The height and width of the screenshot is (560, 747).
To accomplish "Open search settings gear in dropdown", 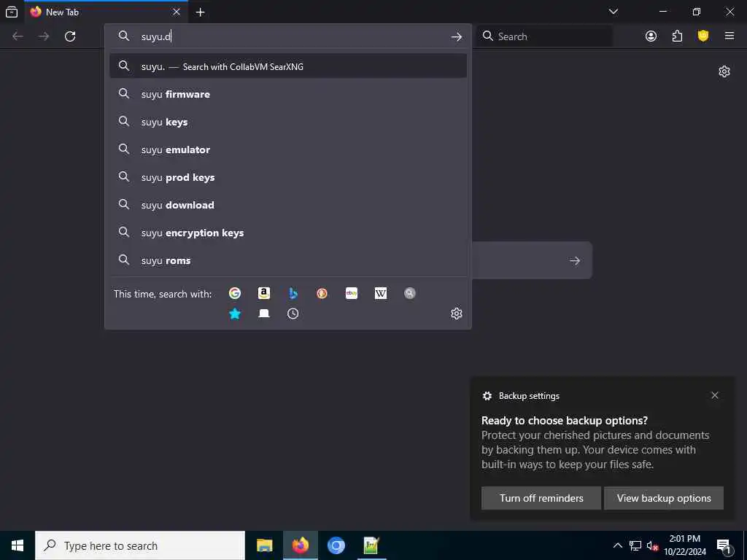I will 457,314.
